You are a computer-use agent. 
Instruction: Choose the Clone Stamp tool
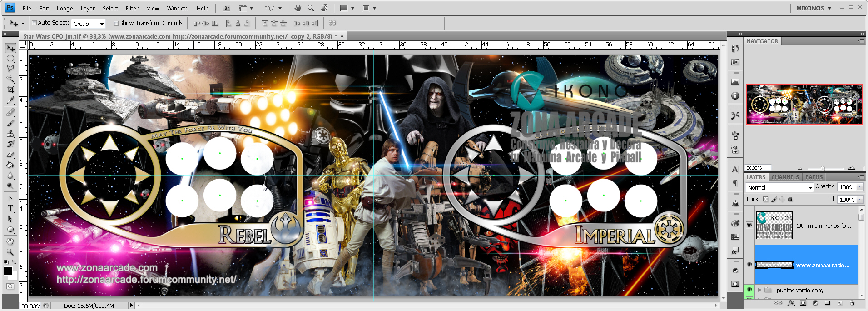click(10, 134)
